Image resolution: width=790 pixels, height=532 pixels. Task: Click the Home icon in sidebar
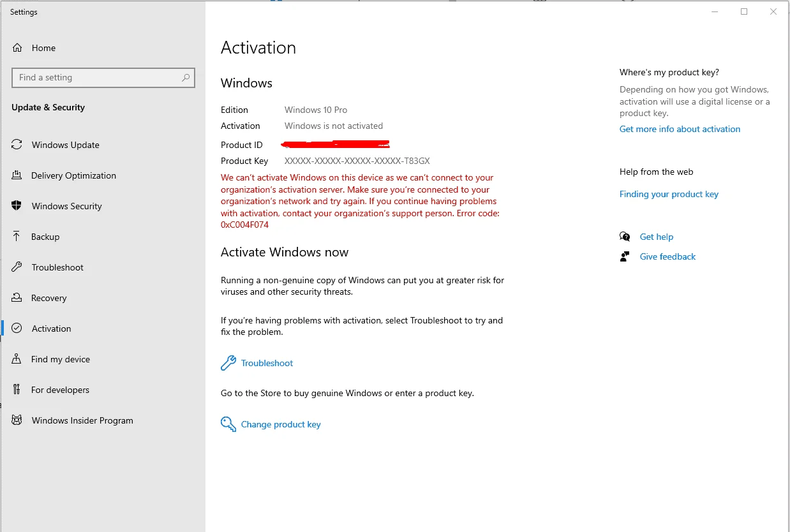pos(17,48)
